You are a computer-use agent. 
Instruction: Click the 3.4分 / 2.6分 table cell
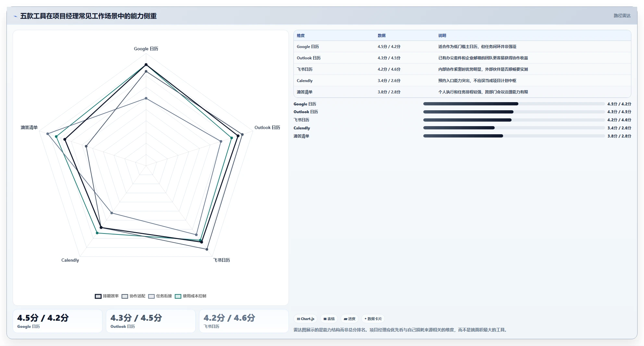[389, 81]
